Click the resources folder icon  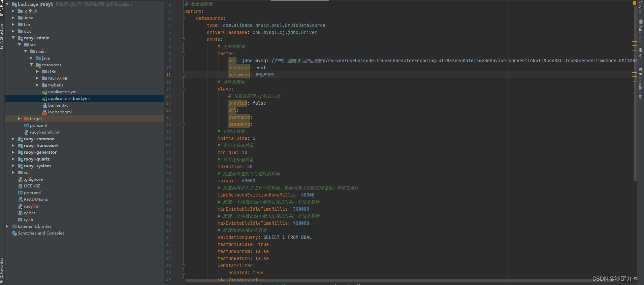click(38, 65)
